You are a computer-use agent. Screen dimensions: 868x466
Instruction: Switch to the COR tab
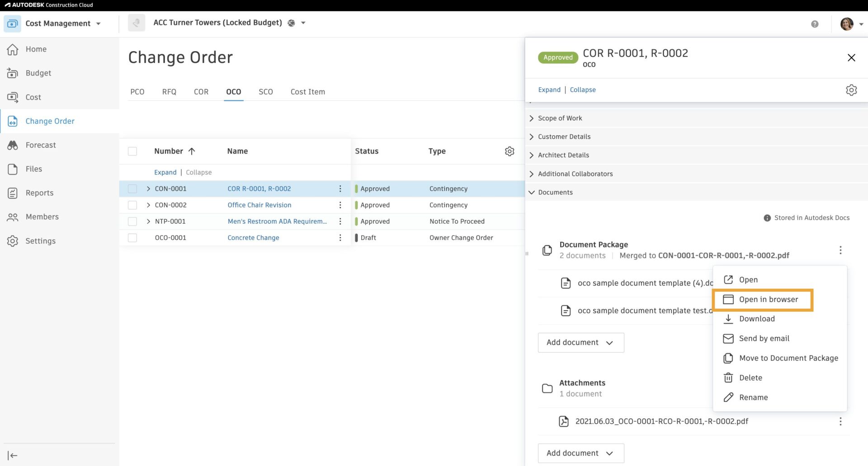pyautogui.click(x=201, y=92)
